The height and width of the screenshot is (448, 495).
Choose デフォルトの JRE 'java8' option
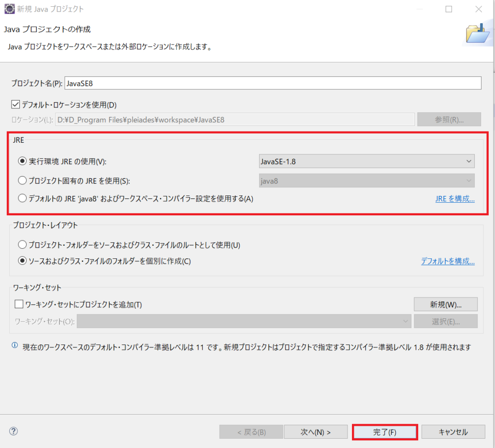tap(22, 199)
